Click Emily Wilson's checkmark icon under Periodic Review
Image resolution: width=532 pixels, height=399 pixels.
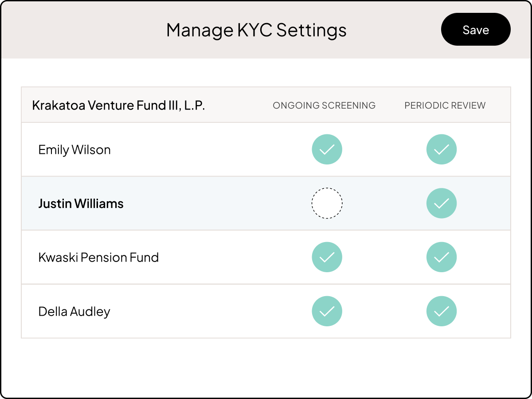[442, 149]
